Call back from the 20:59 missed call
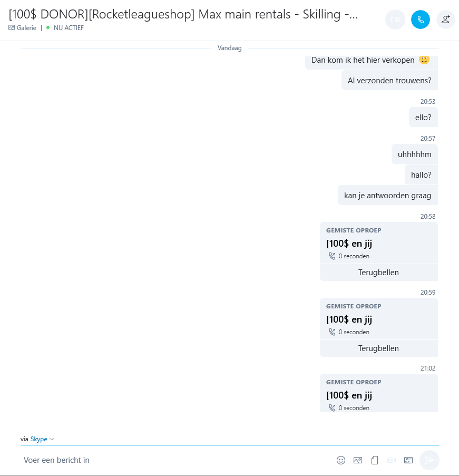The image size is (459, 476). [378, 348]
